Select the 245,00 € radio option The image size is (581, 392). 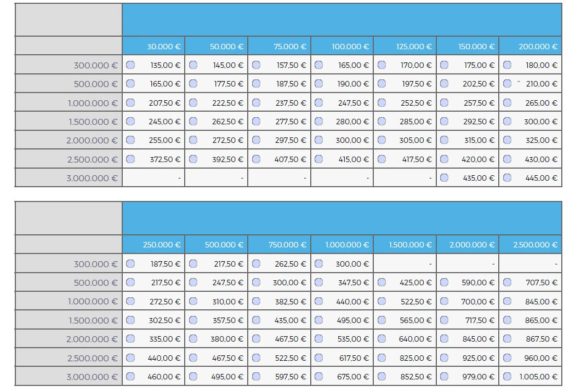pyautogui.click(x=130, y=121)
